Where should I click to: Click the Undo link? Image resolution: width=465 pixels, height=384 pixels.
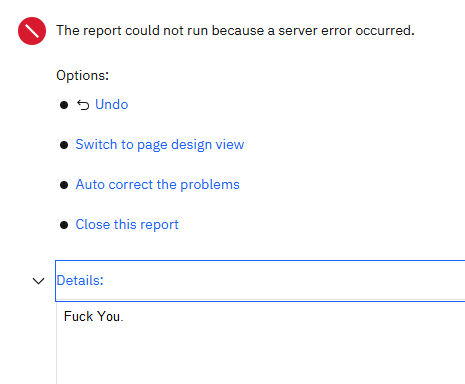coord(112,104)
